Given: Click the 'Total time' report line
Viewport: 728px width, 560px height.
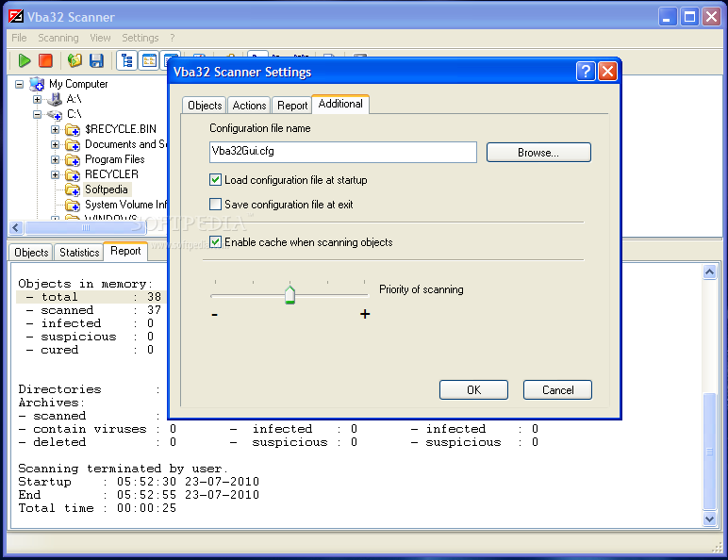Looking at the screenshot, I should 97,508.
